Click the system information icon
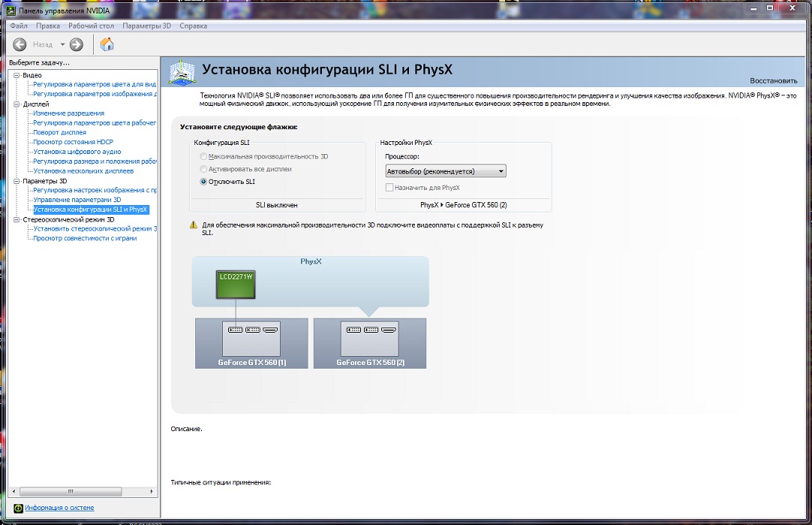 (18, 508)
